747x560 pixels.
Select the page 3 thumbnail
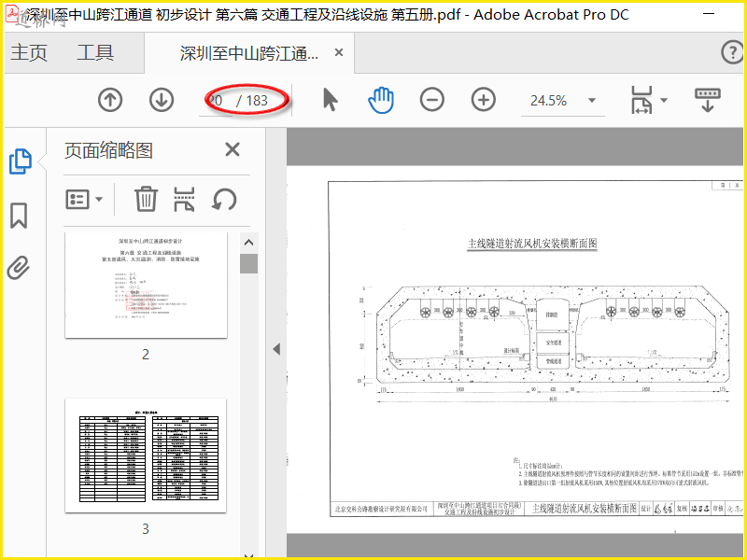tap(146, 455)
